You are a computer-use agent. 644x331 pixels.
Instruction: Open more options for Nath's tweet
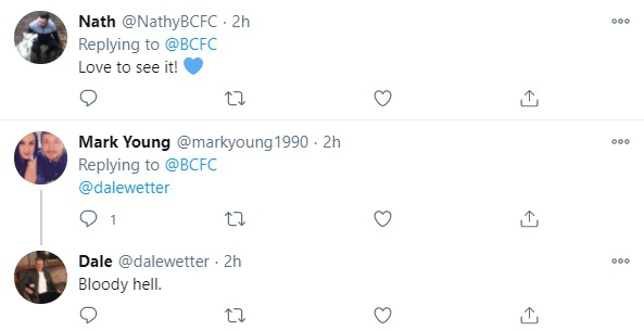coord(620,21)
